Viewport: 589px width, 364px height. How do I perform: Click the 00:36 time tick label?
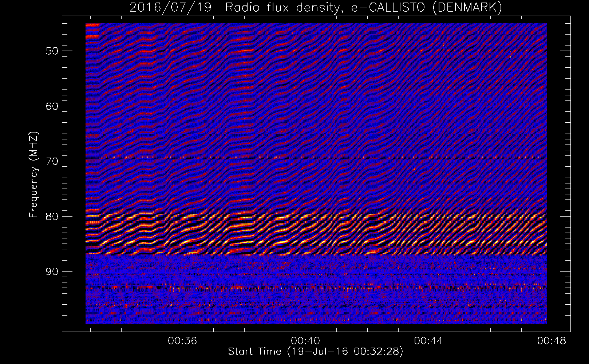pos(182,341)
